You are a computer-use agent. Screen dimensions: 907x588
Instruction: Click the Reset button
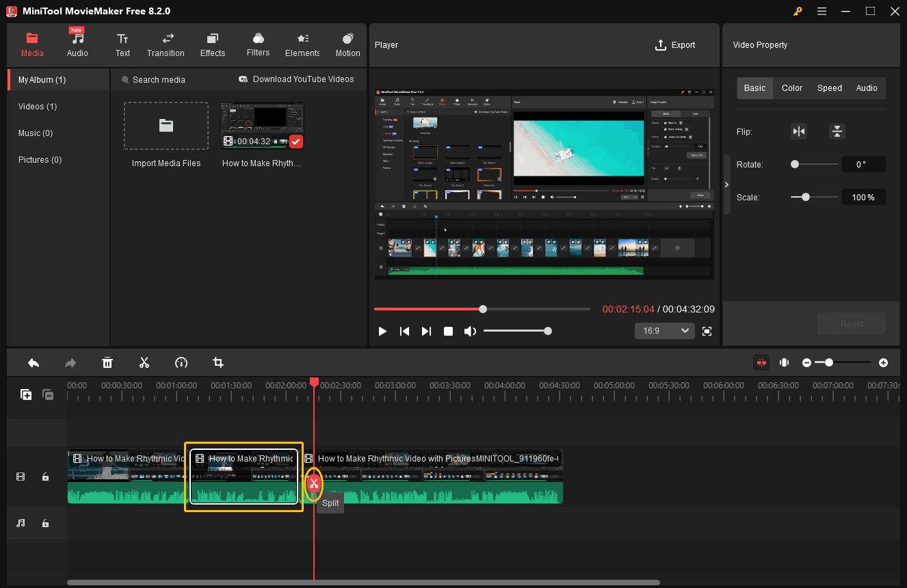852,323
